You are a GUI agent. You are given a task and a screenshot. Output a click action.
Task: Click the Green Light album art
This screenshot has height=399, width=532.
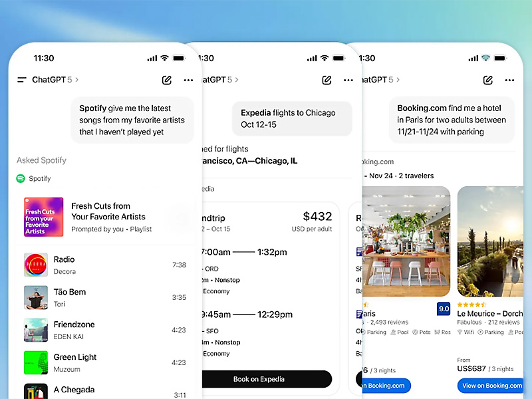pyautogui.click(x=36, y=362)
